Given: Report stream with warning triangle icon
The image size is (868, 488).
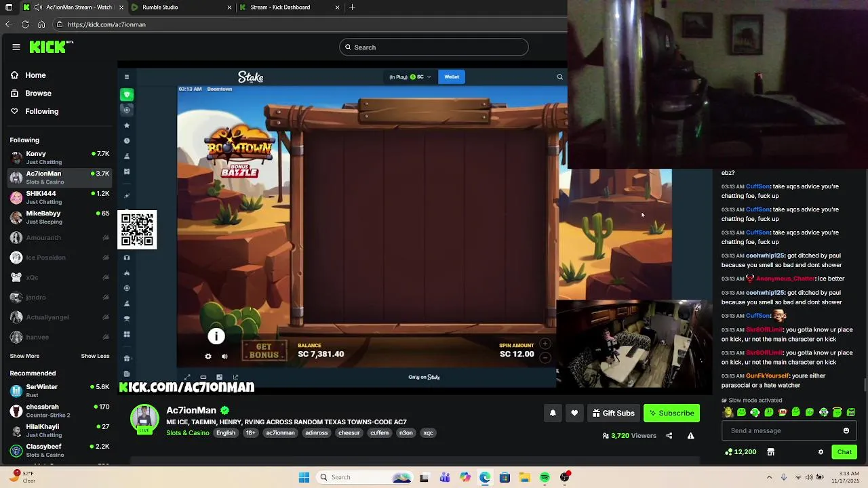Looking at the screenshot, I should click(690, 436).
